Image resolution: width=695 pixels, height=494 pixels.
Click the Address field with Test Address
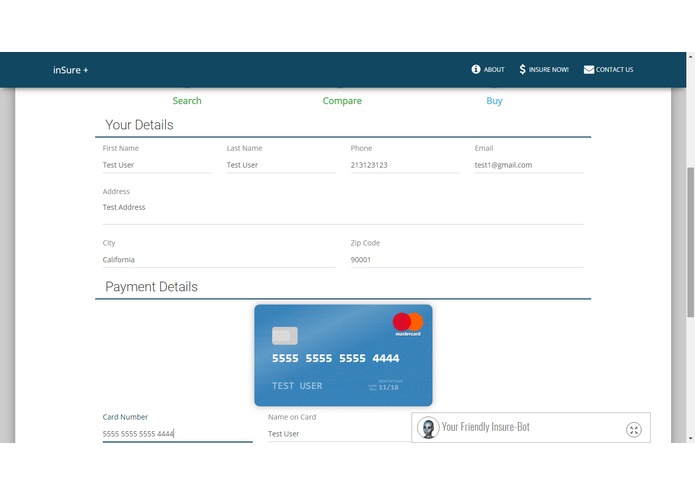[x=343, y=213]
